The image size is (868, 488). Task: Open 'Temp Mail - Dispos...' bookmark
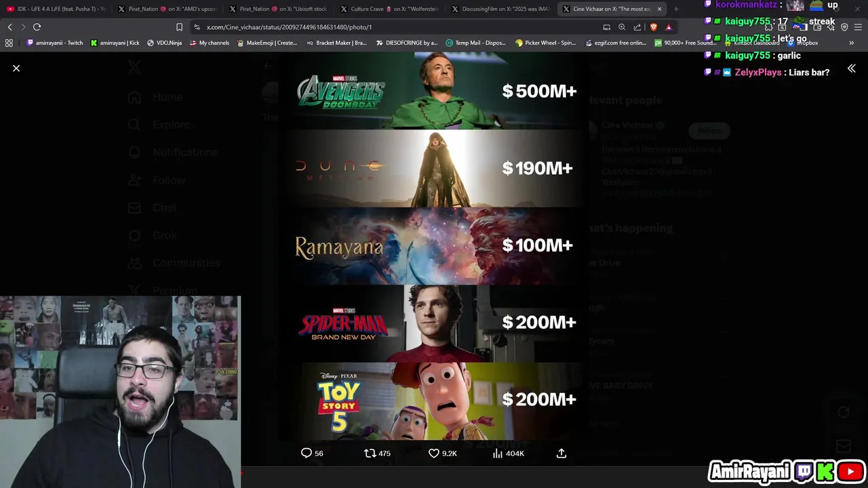pyautogui.click(x=475, y=43)
